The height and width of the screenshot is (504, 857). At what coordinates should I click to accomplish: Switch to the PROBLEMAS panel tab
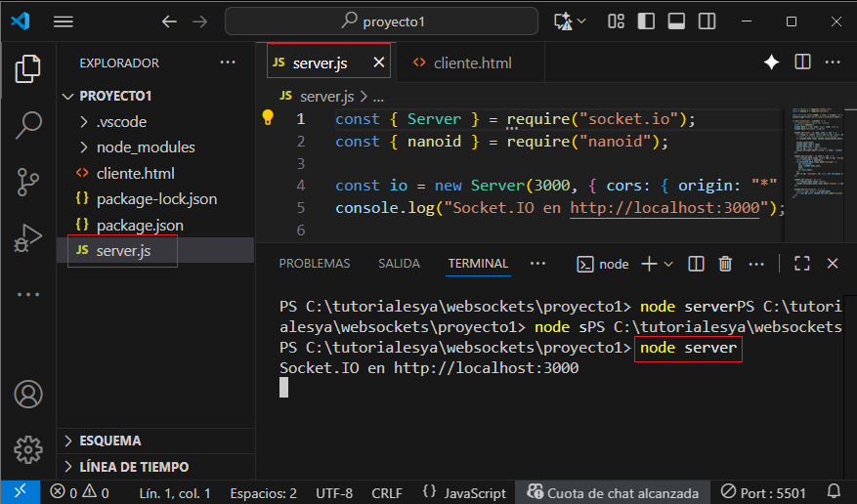point(314,264)
